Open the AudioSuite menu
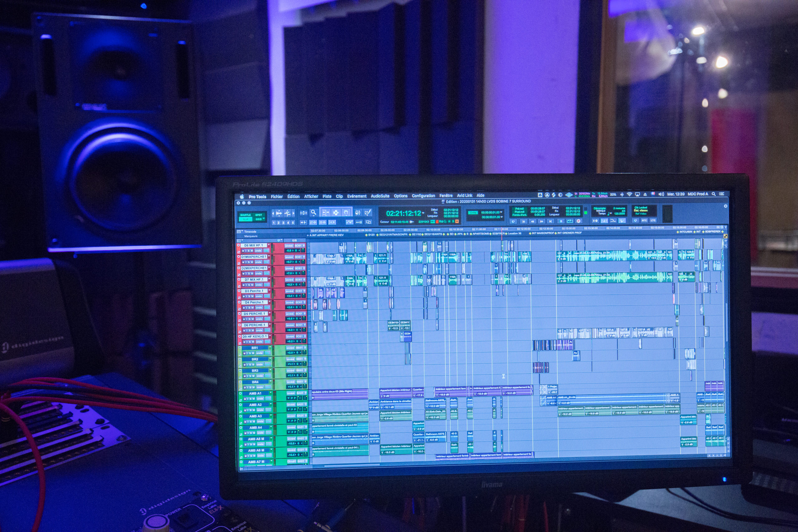Viewport: 798px width, 532px height. (380, 196)
